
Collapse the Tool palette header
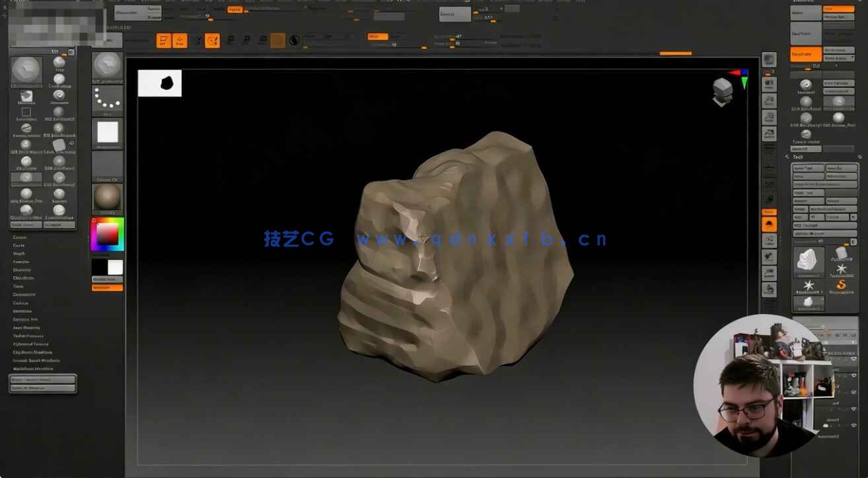pos(798,157)
